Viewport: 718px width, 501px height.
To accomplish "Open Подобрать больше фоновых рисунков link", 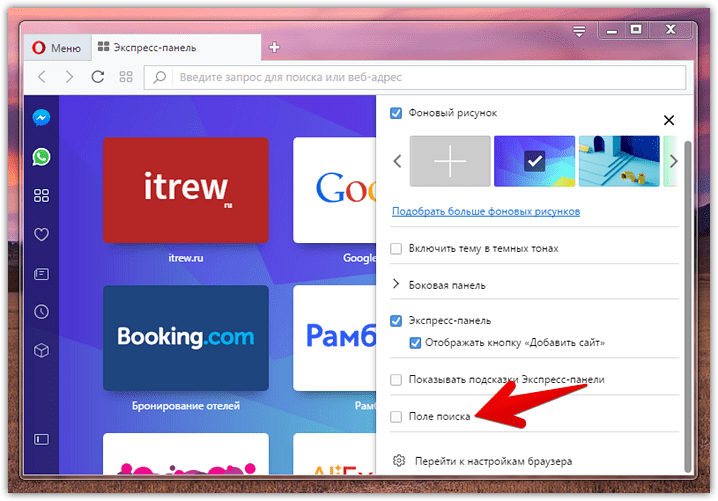I will (486, 212).
